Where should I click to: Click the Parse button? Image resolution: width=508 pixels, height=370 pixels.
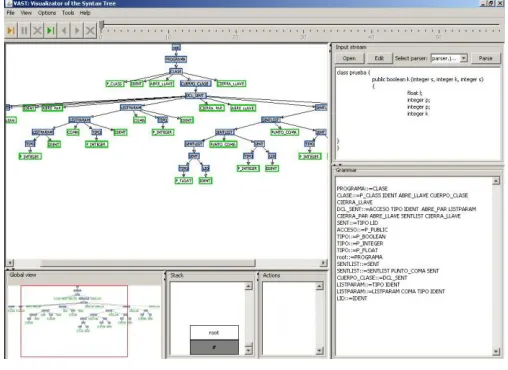pyautogui.click(x=485, y=58)
